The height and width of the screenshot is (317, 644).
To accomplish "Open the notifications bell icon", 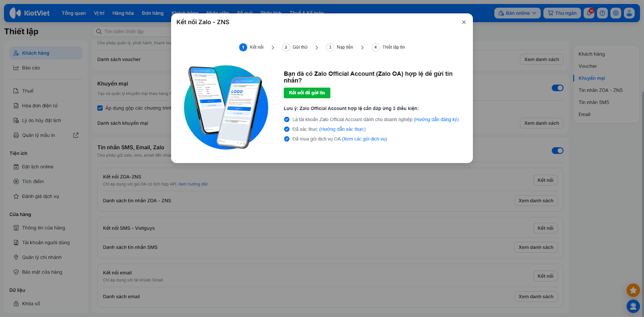I will point(589,13).
